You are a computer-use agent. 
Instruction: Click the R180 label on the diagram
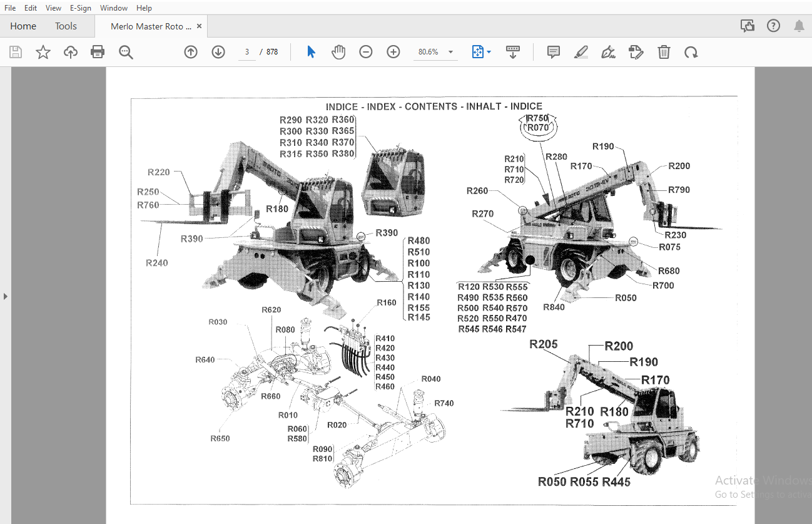(x=277, y=209)
